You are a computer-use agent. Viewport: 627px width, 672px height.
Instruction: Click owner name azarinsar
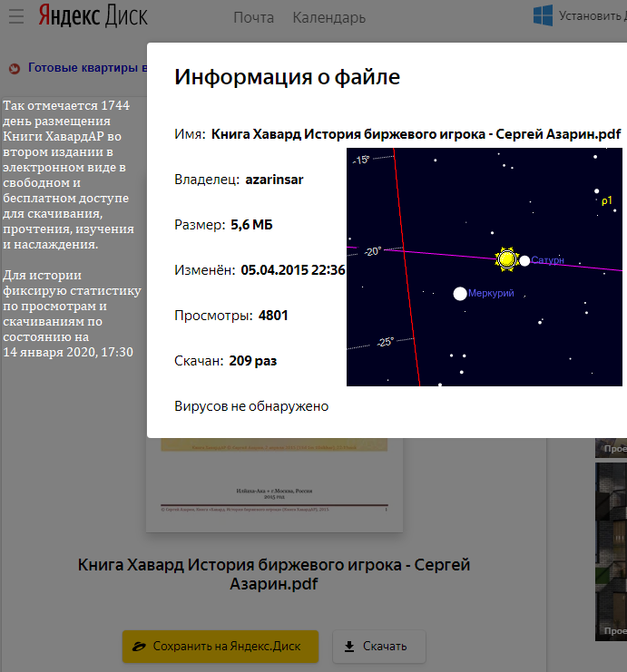[x=274, y=180]
